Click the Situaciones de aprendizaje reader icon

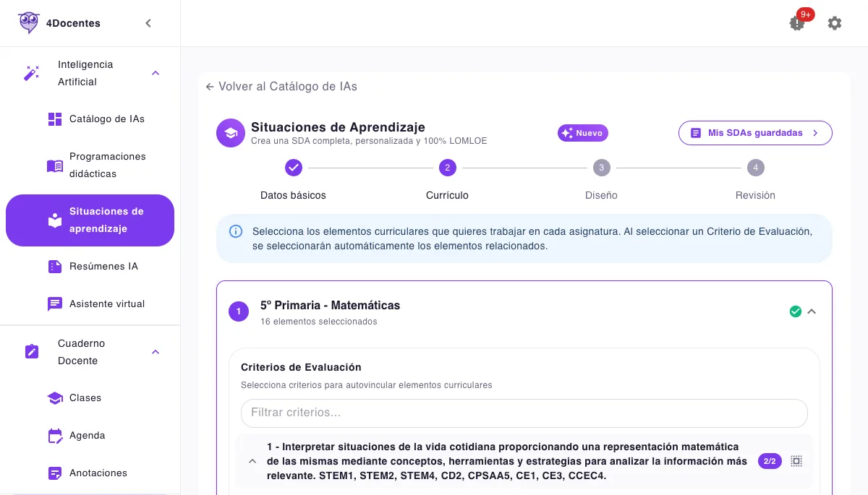[x=55, y=220]
